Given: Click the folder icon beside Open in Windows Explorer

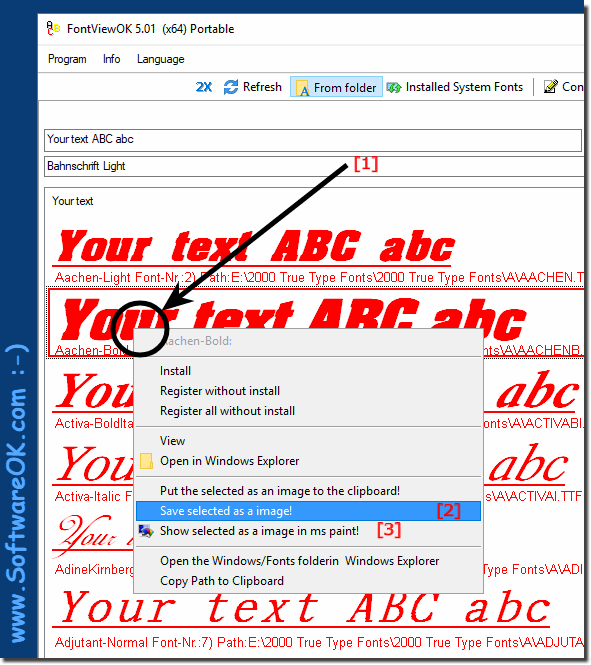Looking at the screenshot, I should coord(146,461).
